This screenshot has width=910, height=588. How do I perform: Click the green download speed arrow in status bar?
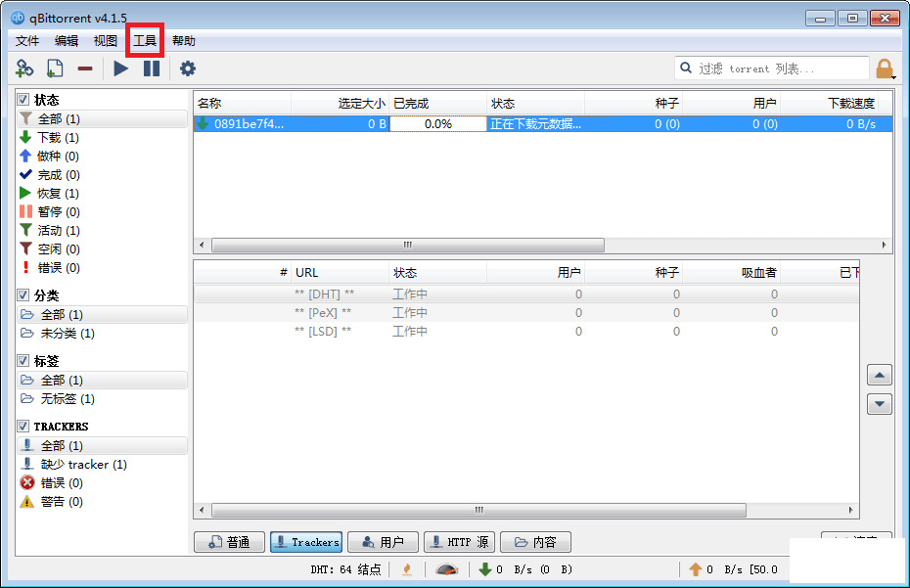pos(485,569)
